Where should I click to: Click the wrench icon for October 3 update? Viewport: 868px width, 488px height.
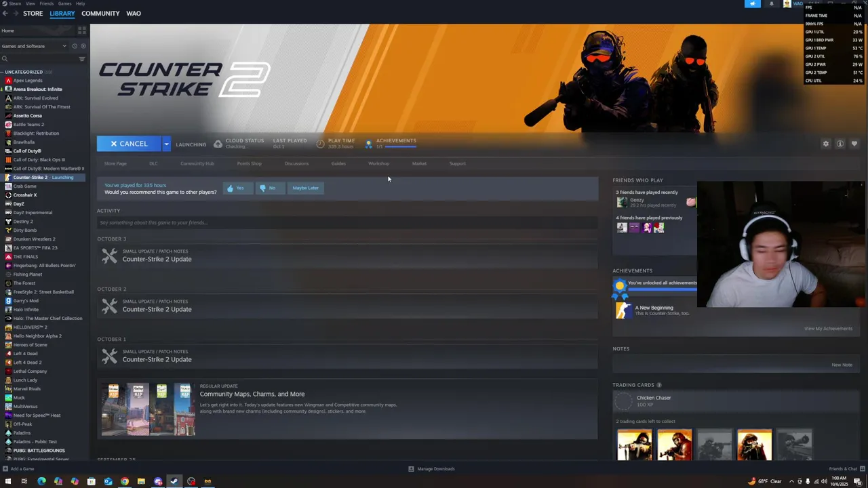click(109, 256)
